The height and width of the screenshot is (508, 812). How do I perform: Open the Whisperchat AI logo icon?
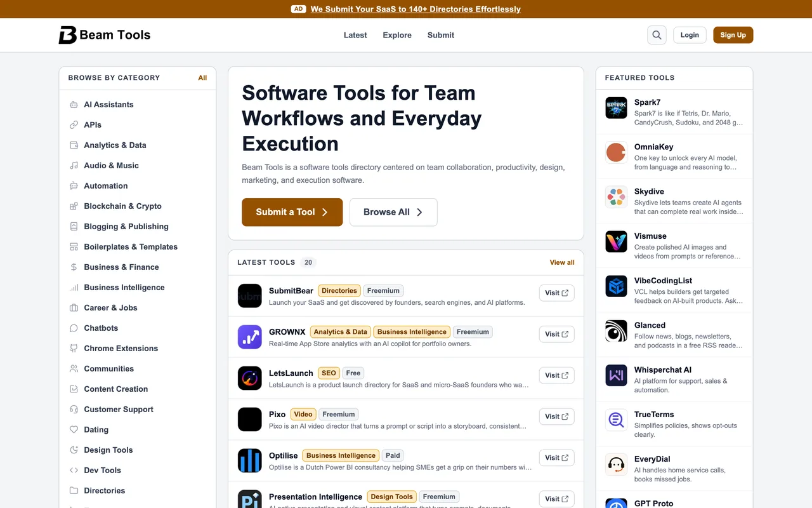click(x=616, y=375)
